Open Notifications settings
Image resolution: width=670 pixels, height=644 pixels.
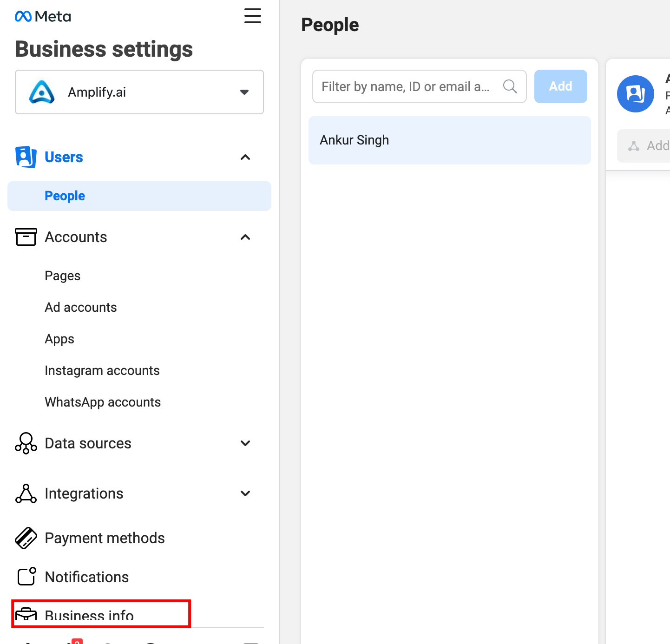click(x=87, y=577)
